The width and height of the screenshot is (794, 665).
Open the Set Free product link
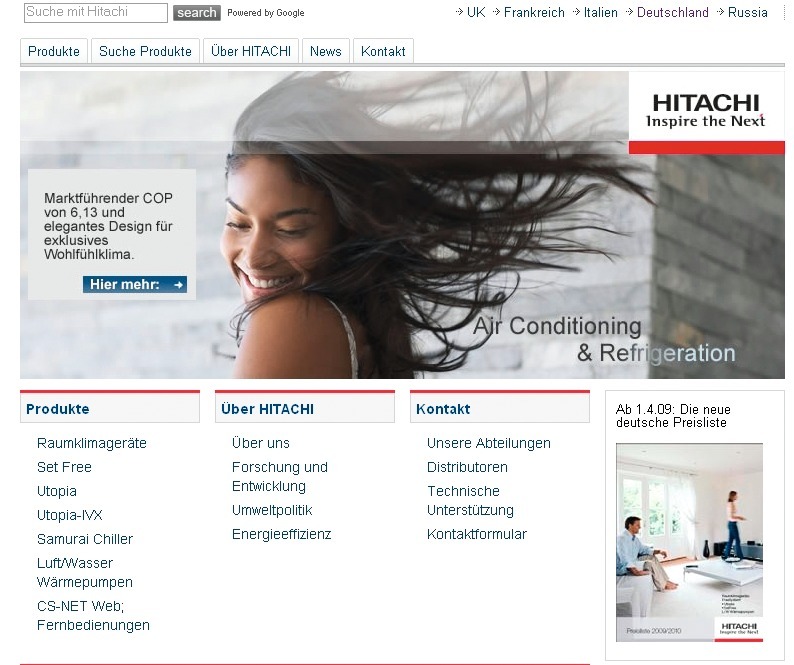[64, 467]
